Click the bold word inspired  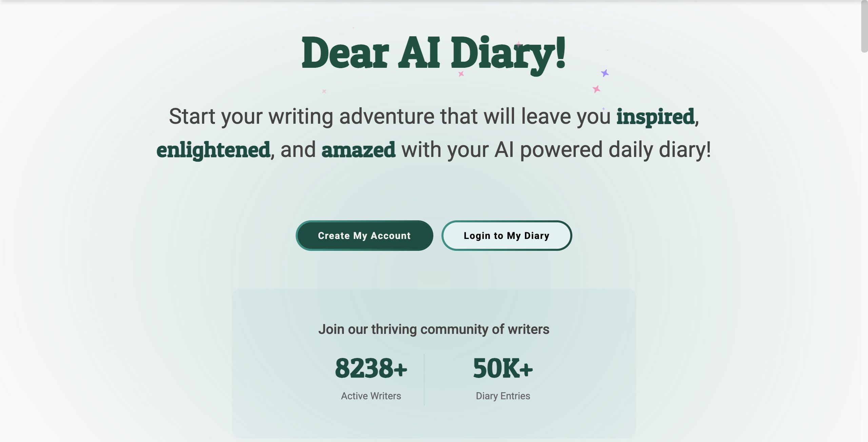(655, 117)
